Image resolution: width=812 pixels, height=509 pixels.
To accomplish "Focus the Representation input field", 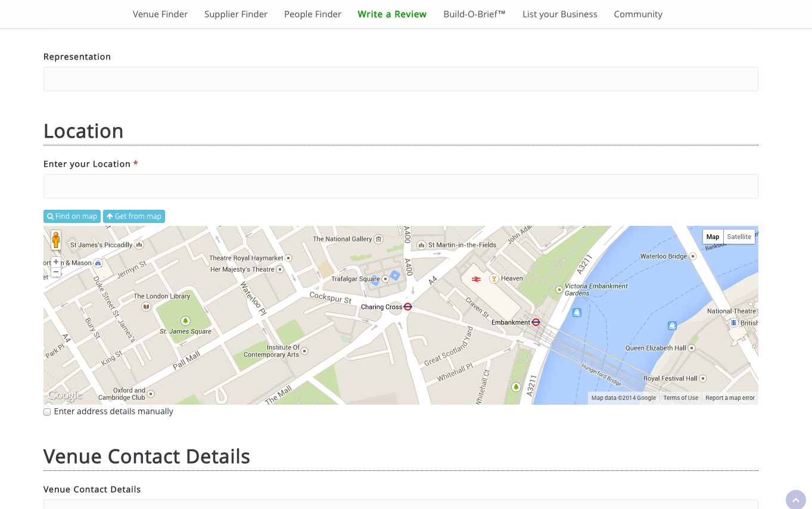I will point(401,79).
